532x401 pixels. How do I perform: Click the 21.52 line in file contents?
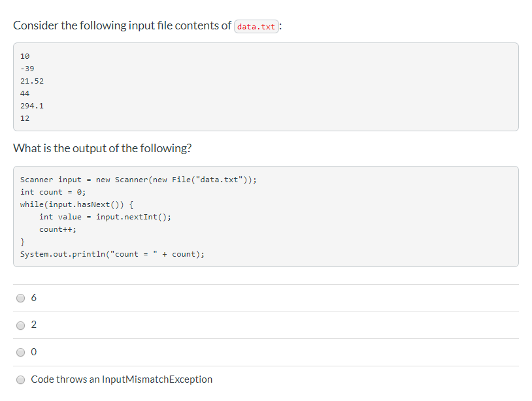click(32, 81)
